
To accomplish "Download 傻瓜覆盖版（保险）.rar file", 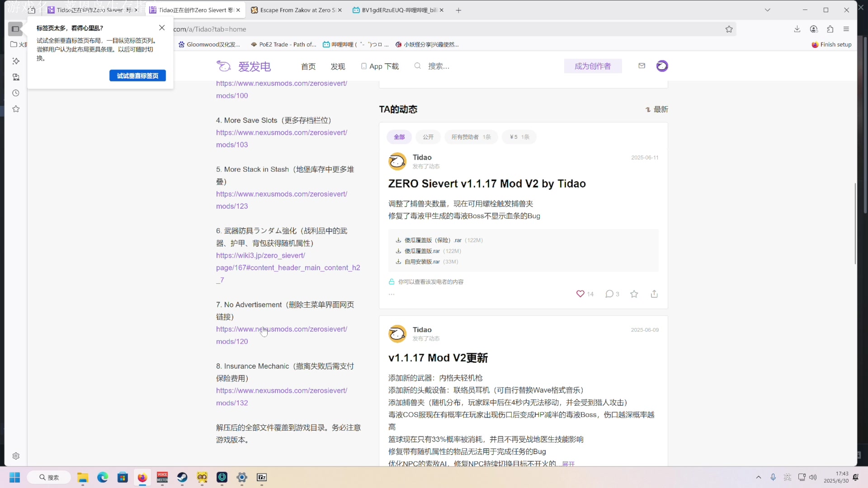I will tap(433, 240).
